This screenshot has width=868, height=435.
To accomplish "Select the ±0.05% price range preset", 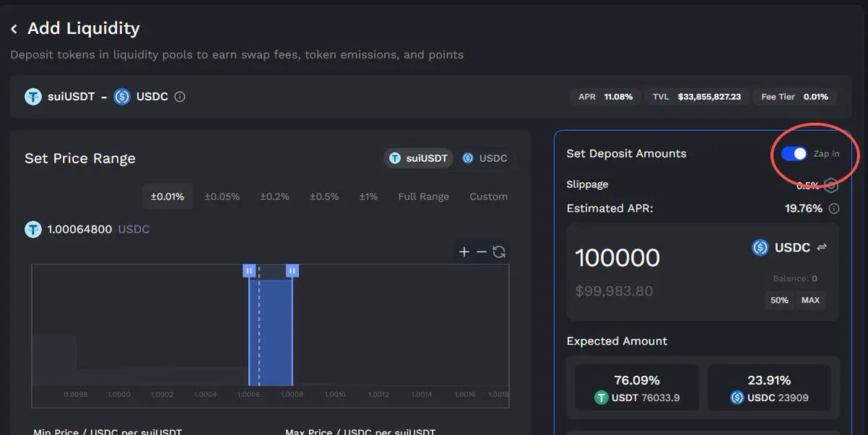I will 222,197.
